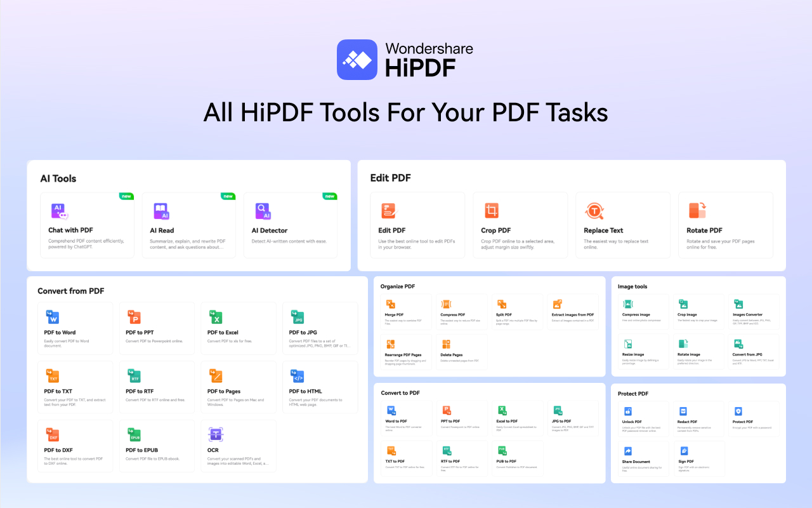Open the Unlock PDF tool
Viewport: 812px width, 508px height.
(x=643, y=418)
